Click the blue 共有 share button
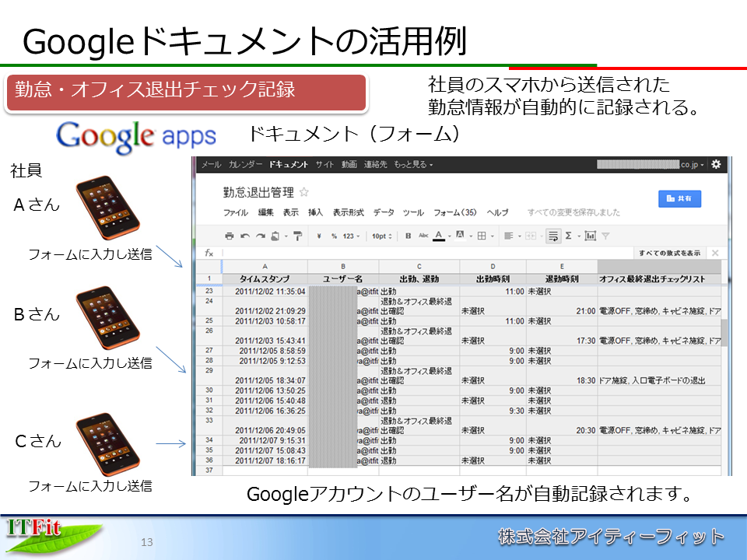This screenshot has width=747, height=560. coord(680,198)
